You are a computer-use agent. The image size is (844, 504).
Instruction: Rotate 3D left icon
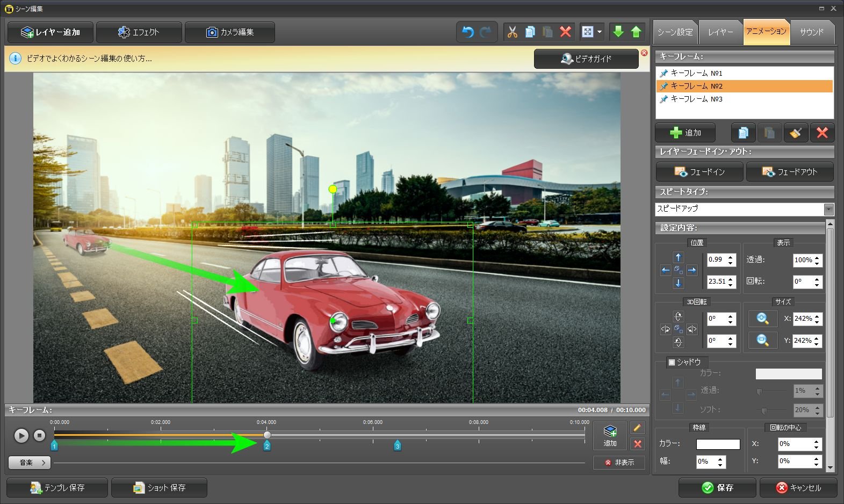tap(666, 329)
